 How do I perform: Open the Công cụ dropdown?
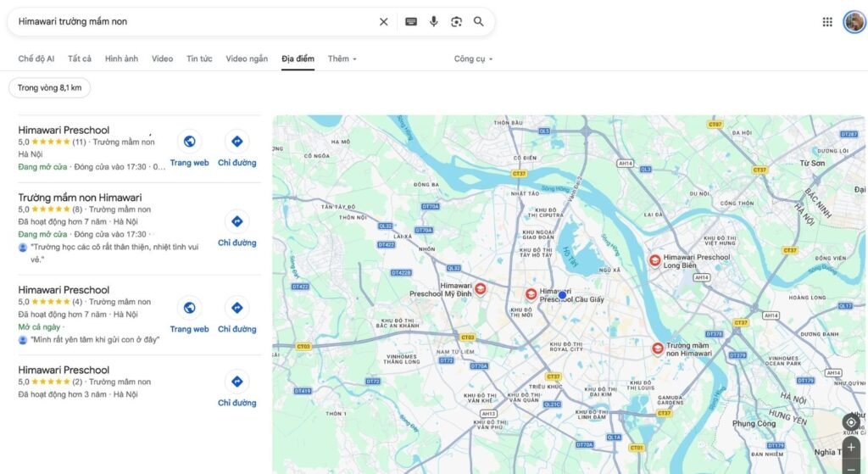[x=473, y=59]
